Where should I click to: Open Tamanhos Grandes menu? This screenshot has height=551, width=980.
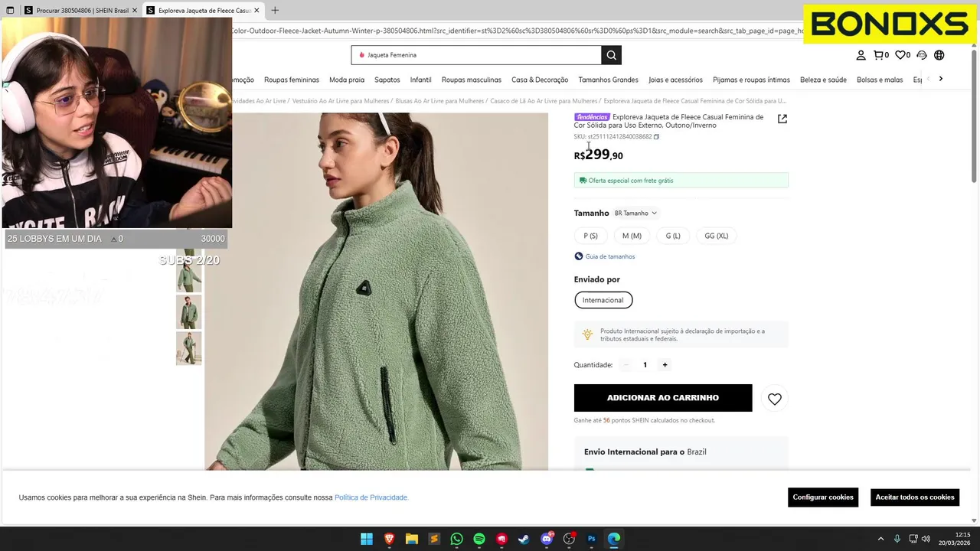[608, 80]
